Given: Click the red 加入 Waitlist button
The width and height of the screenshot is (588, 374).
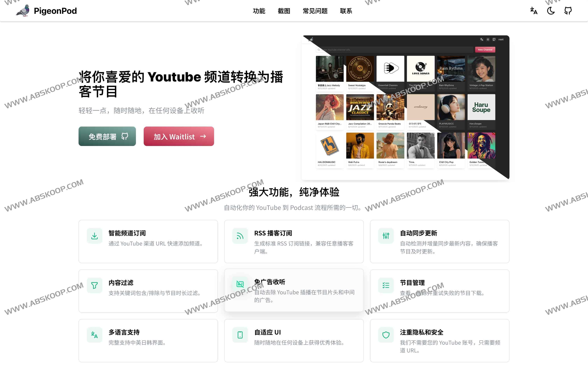Looking at the screenshot, I should tap(179, 136).
